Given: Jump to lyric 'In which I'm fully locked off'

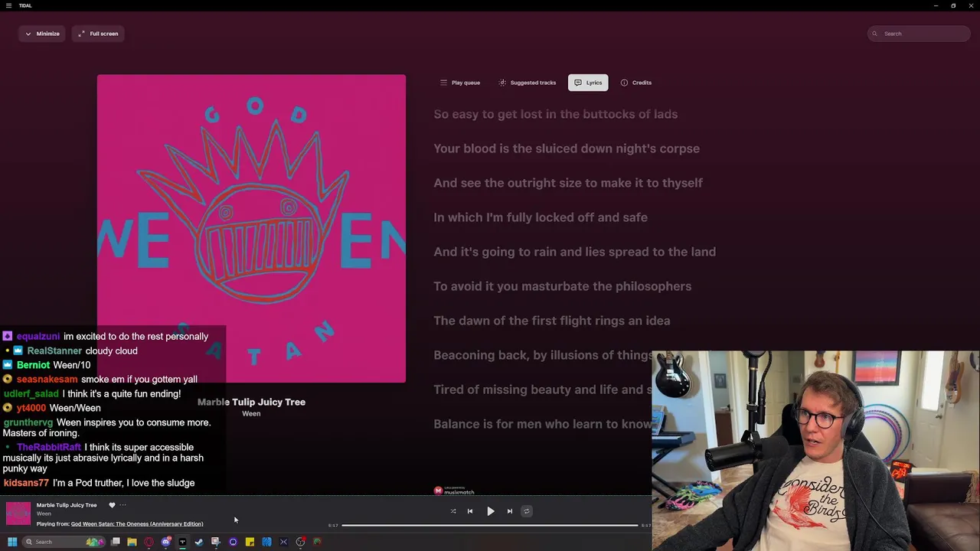Looking at the screenshot, I should (541, 217).
